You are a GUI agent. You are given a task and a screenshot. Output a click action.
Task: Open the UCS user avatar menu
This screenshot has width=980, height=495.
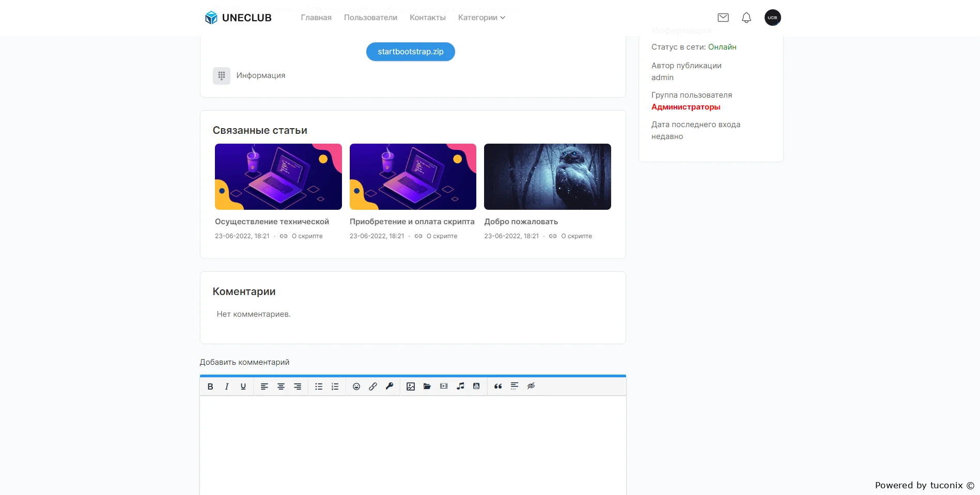[x=773, y=18]
